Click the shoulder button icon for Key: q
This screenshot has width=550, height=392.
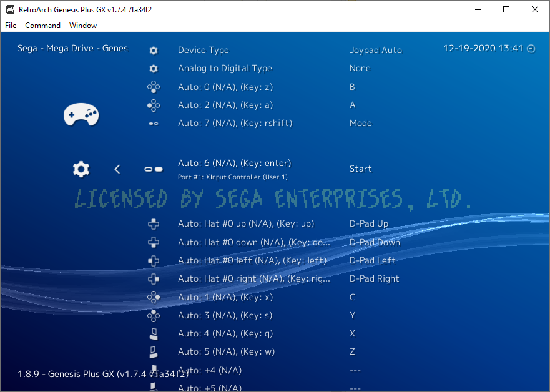point(154,334)
